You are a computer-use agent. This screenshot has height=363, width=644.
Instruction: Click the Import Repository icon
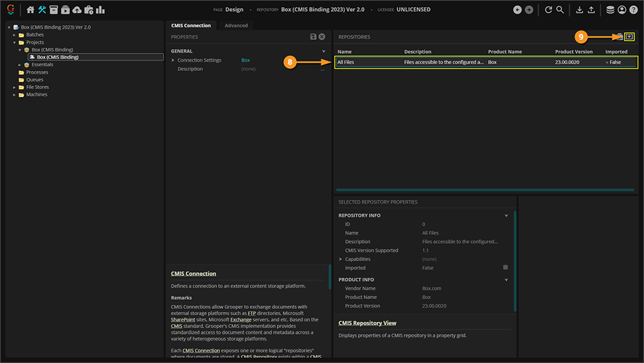tap(629, 37)
